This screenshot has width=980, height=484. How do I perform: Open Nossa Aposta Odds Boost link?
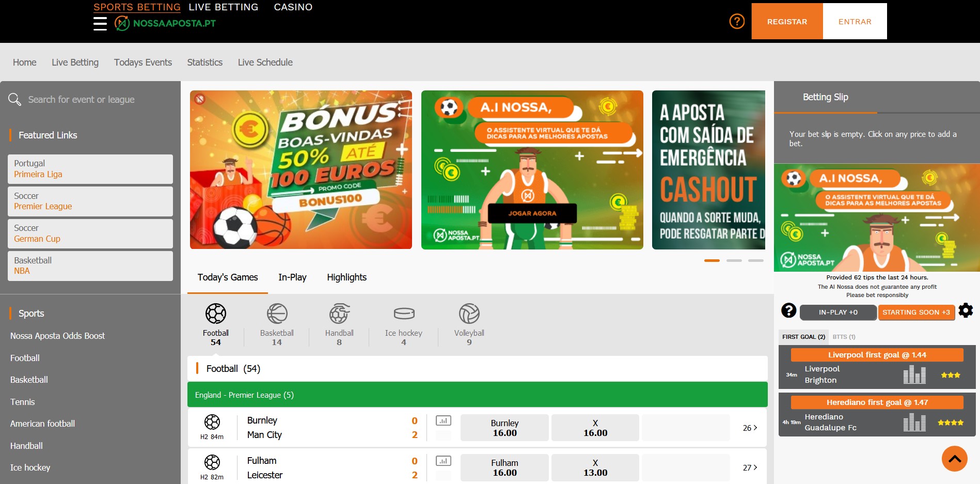point(57,336)
